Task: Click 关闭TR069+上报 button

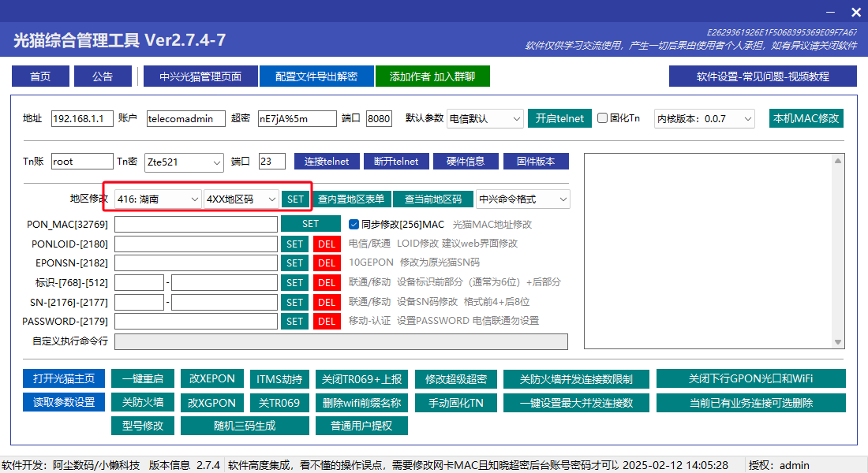Action: point(361,379)
